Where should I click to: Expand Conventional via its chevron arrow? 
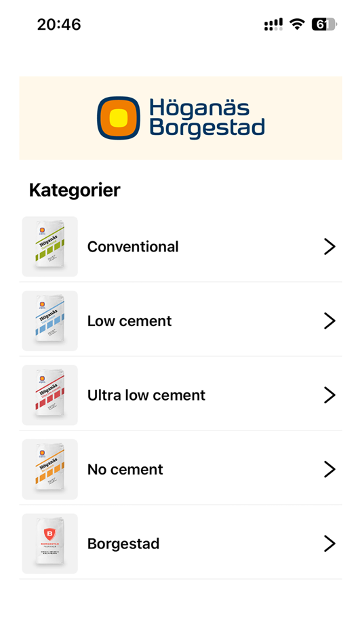click(329, 247)
